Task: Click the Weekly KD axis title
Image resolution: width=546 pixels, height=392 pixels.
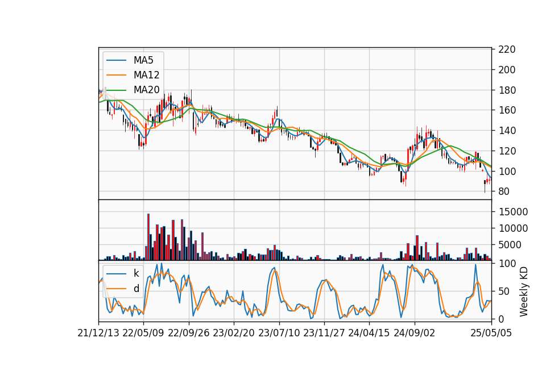Action: click(x=524, y=291)
